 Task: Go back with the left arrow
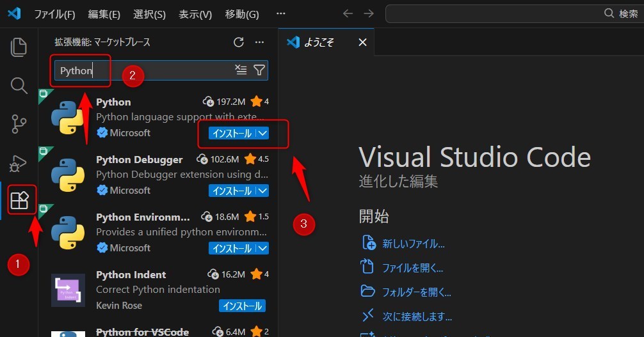click(x=348, y=13)
